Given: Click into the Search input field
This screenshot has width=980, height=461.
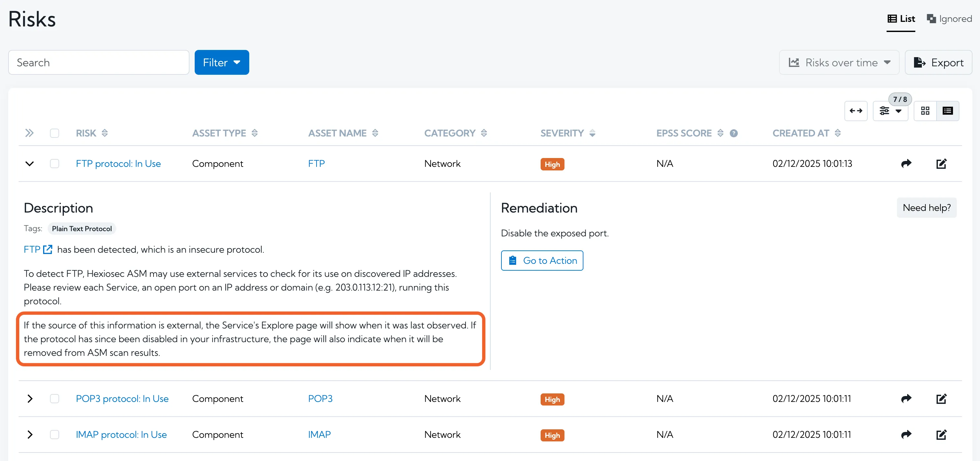Looking at the screenshot, I should pos(99,62).
